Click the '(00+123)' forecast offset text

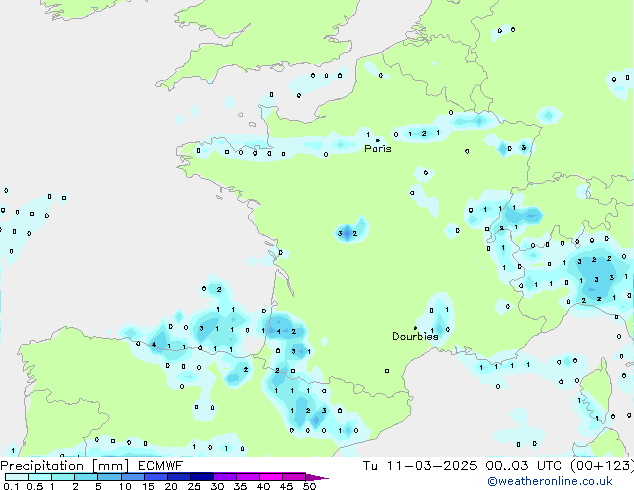pyautogui.click(x=602, y=466)
